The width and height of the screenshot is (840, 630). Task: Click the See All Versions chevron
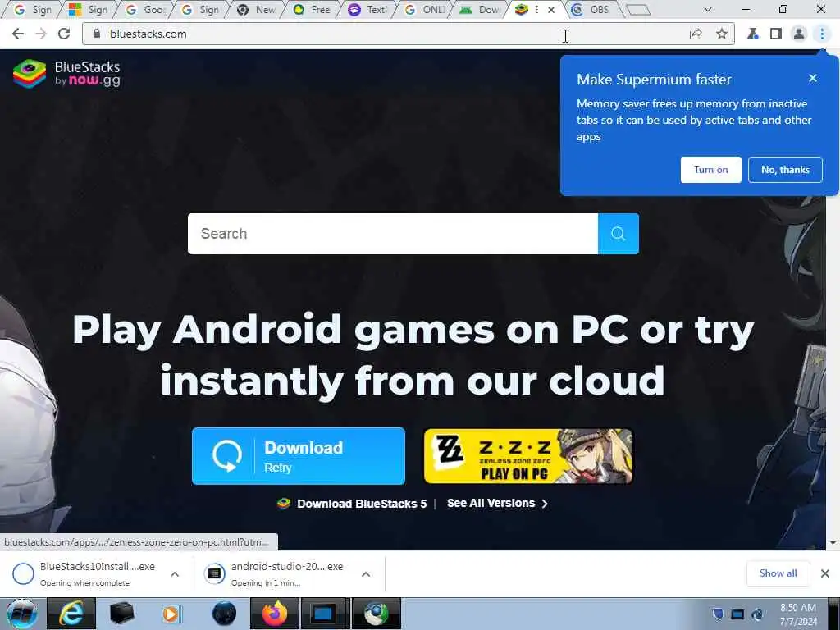(545, 504)
